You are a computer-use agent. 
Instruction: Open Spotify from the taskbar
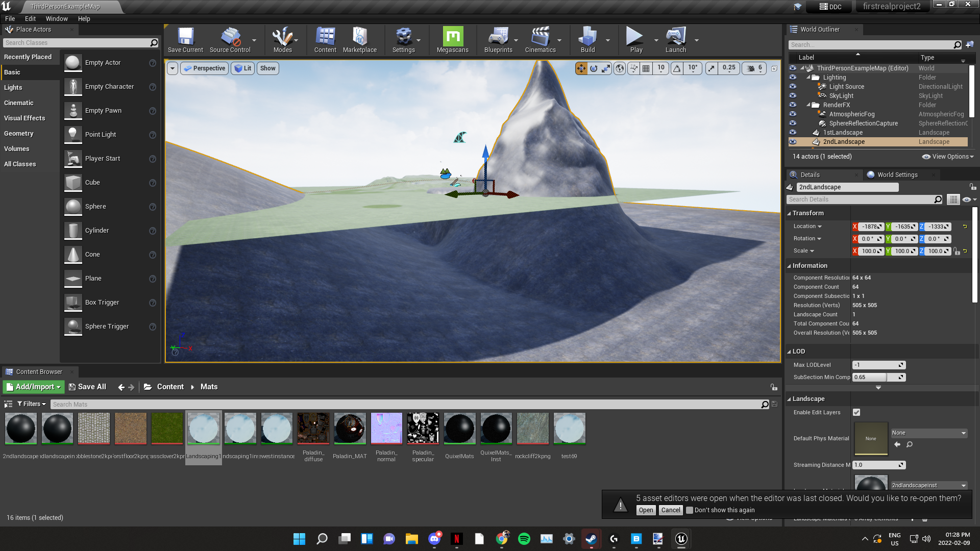(x=524, y=539)
